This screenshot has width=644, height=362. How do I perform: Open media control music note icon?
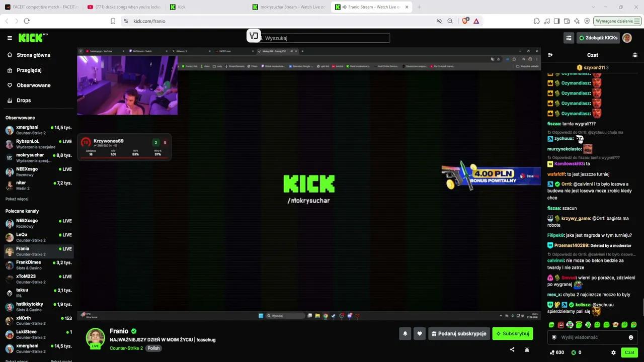tap(547, 21)
